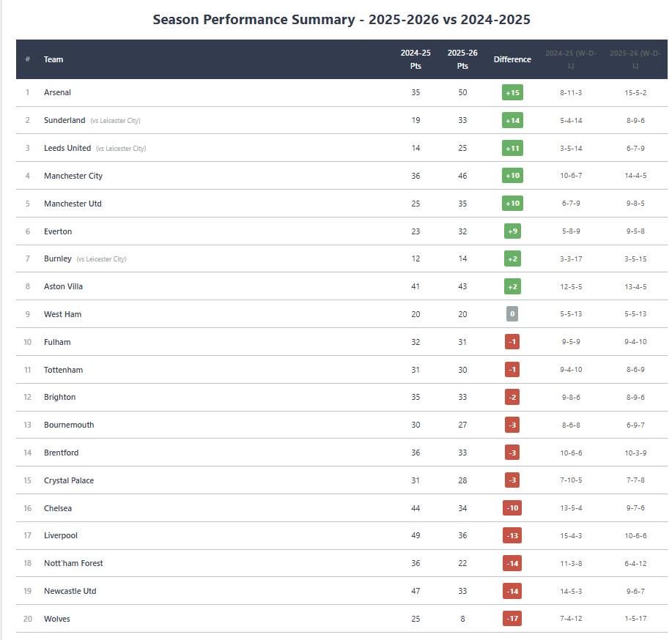Click the Wolves -17 red badge
The image size is (672, 640).
point(512,619)
